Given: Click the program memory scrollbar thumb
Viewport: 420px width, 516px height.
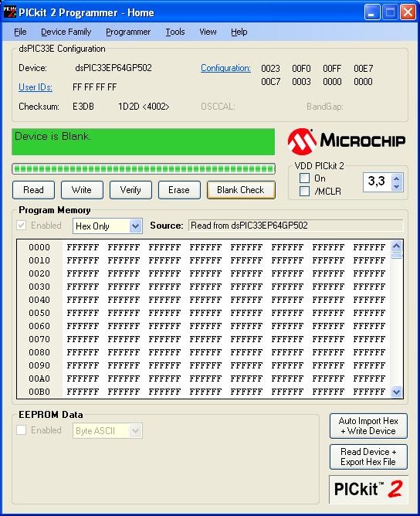Looking at the screenshot, I should pos(397,256).
